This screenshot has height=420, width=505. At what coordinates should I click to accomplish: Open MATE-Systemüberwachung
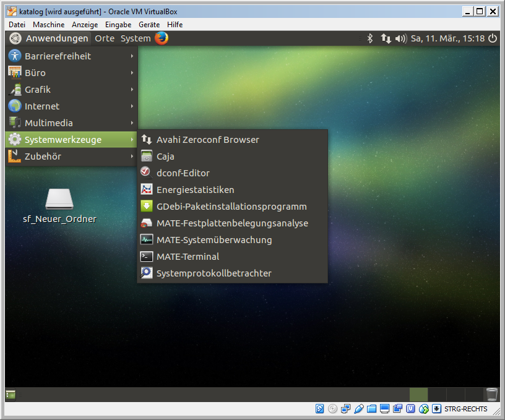coord(214,240)
